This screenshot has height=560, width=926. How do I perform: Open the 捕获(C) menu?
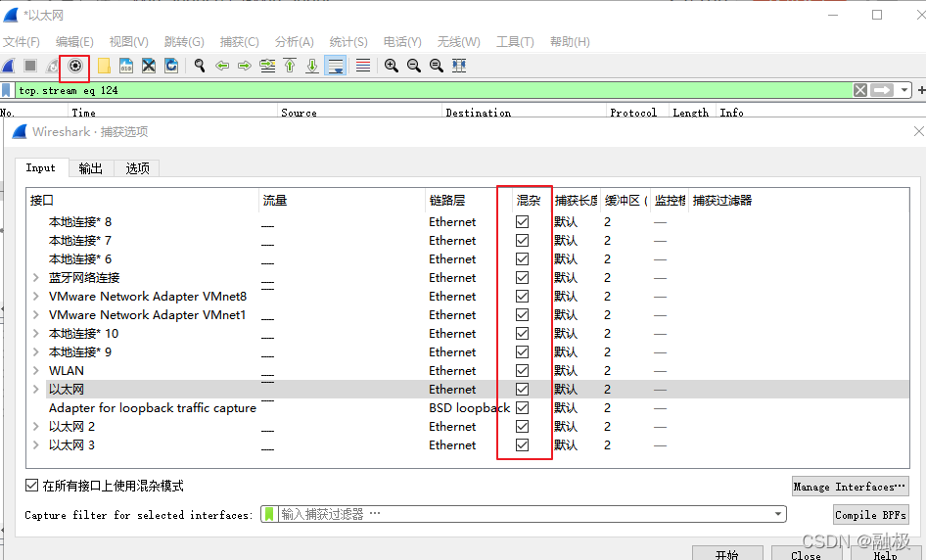coord(239,42)
